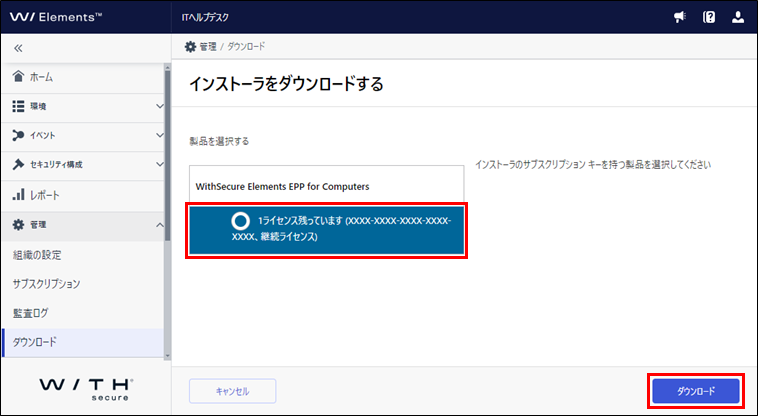Click the Home house icon
Viewport: 758px width, 416px height.
[x=18, y=76]
